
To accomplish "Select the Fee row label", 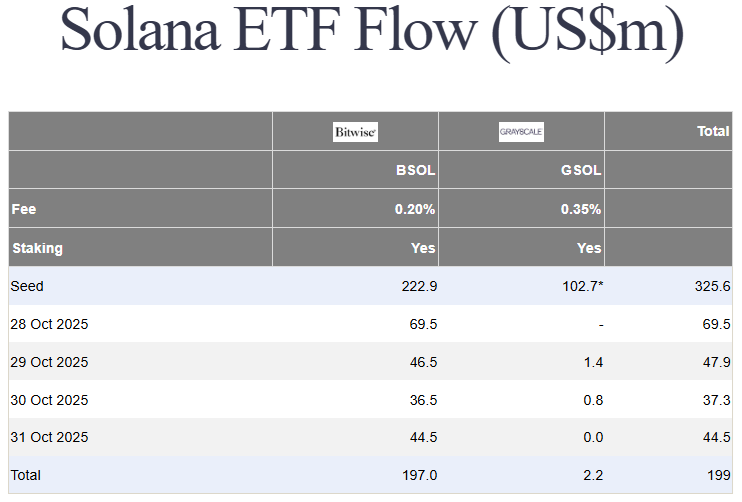I will point(24,210).
